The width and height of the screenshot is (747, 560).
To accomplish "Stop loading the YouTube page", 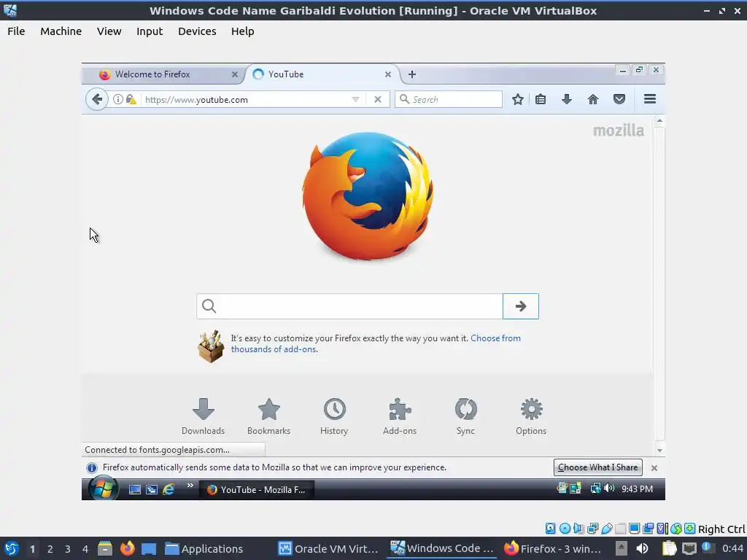I will click(x=378, y=99).
